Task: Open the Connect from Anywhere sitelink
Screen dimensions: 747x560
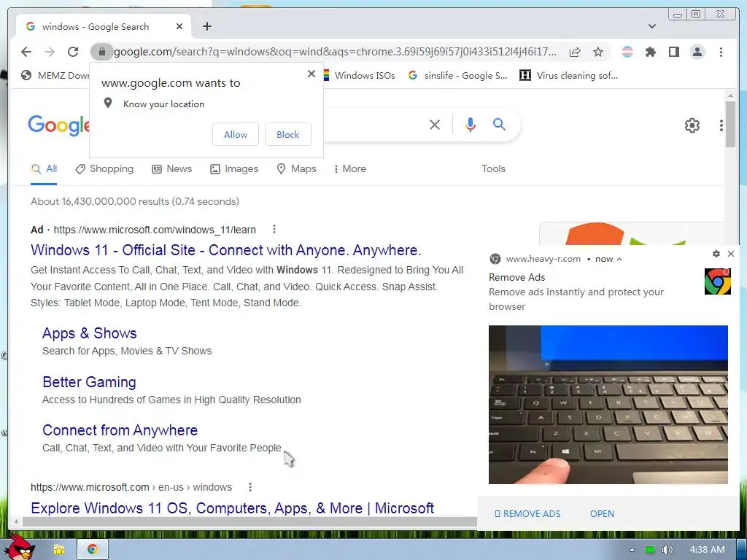Action: coord(120,430)
